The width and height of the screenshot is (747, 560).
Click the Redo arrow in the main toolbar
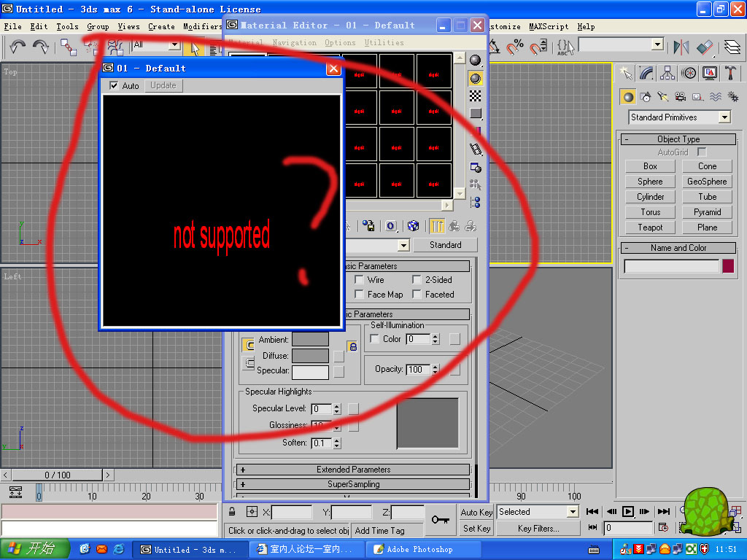coord(41,47)
